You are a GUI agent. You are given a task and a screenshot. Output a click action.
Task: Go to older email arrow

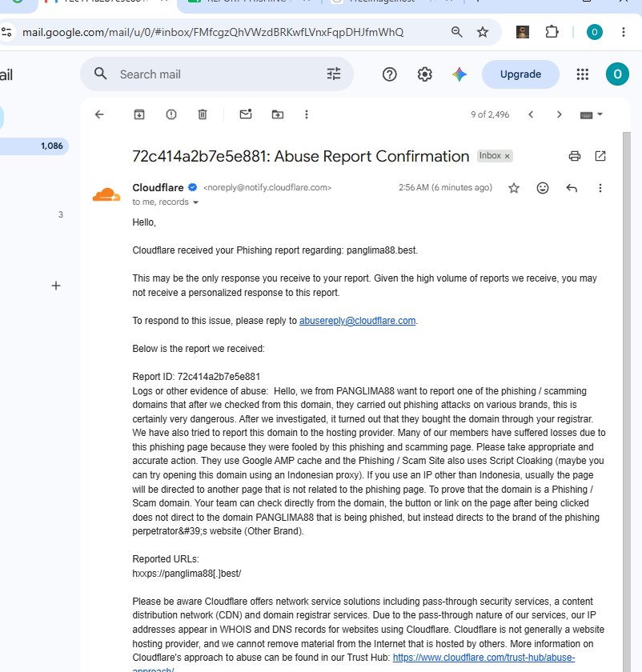pos(559,114)
